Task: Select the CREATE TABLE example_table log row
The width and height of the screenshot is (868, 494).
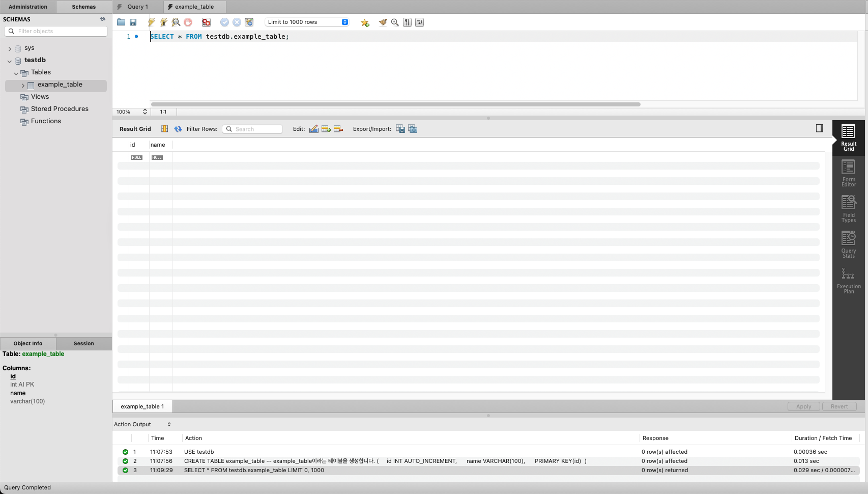Action: pyautogui.click(x=488, y=461)
